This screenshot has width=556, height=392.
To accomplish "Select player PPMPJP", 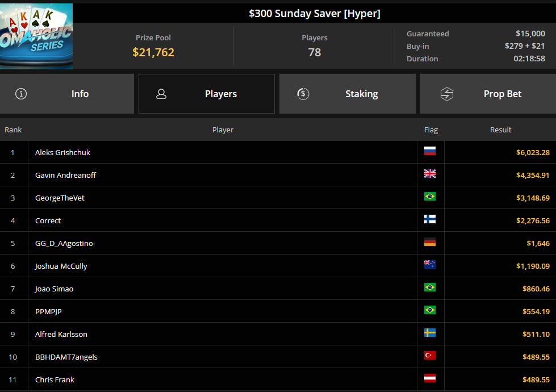I will pos(48,311).
